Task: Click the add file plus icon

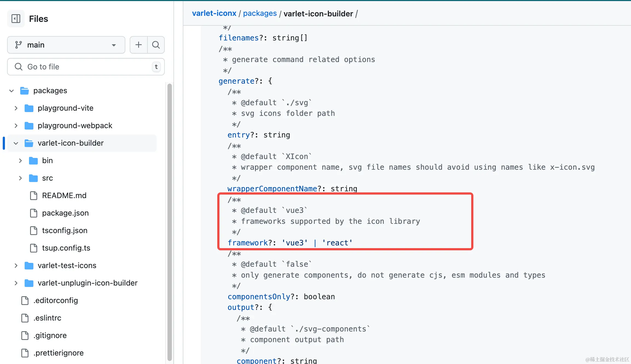Action: tap(138, 45)
